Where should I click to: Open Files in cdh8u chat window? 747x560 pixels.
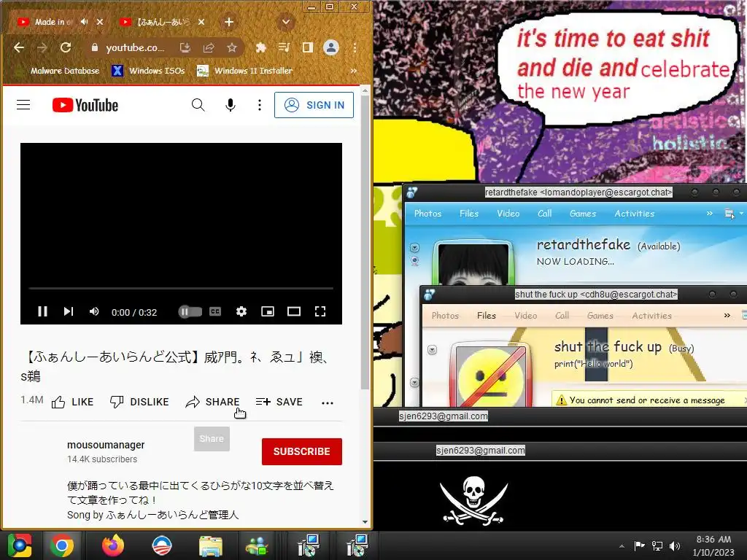click(x=487, y=315)
